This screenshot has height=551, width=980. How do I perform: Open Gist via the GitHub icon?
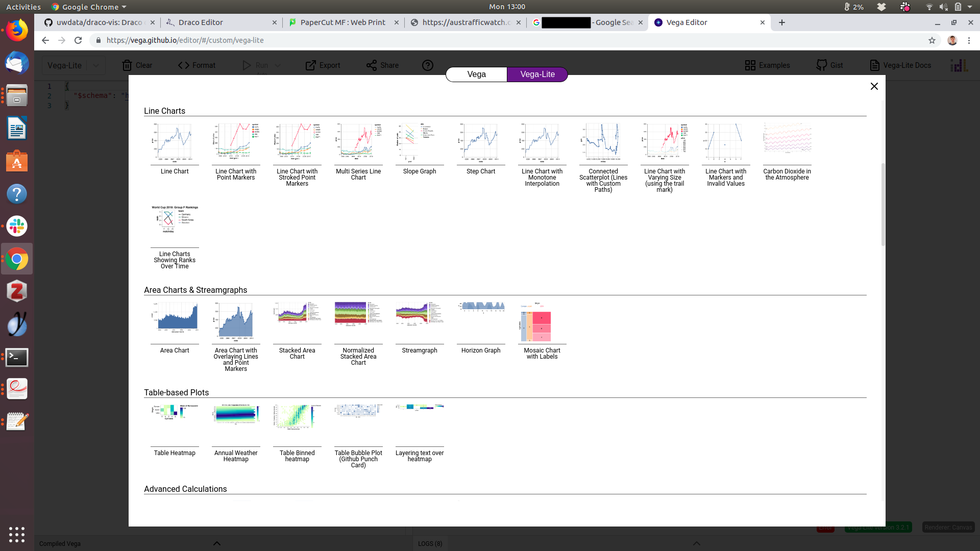coord(821,65)
